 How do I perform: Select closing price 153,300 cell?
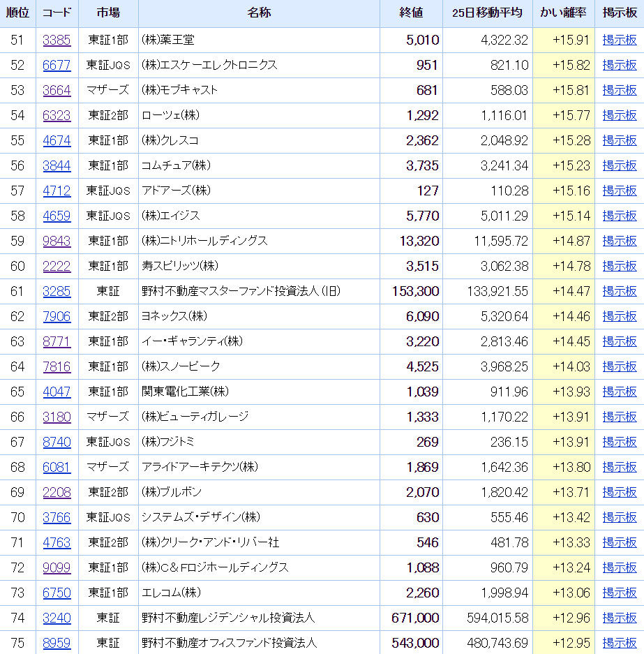[411, 291]
